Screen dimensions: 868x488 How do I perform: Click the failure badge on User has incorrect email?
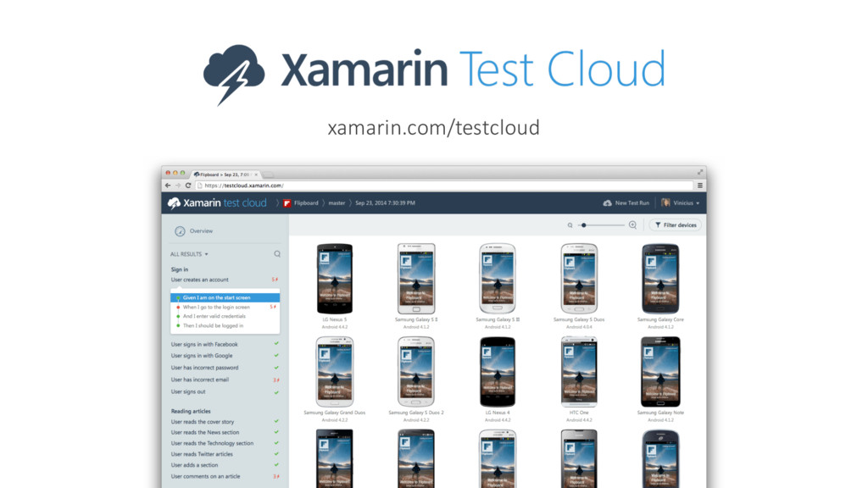pyautogui.click(x=275, y=380)
